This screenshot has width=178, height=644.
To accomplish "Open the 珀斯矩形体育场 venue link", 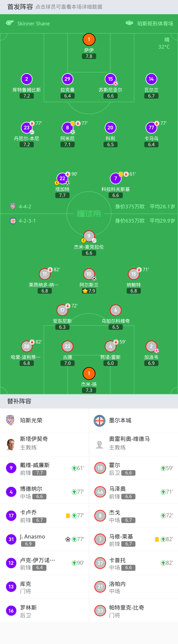I will (x=155, y=24).
